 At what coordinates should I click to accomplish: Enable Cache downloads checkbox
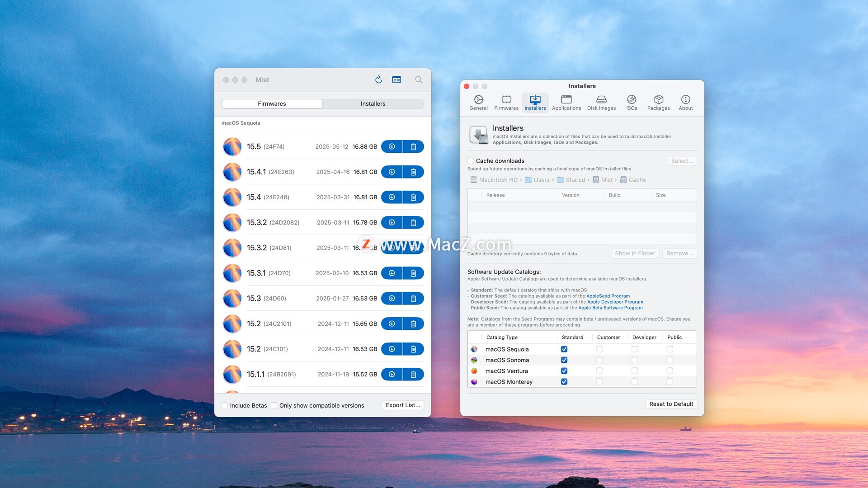tap(471, 161)
